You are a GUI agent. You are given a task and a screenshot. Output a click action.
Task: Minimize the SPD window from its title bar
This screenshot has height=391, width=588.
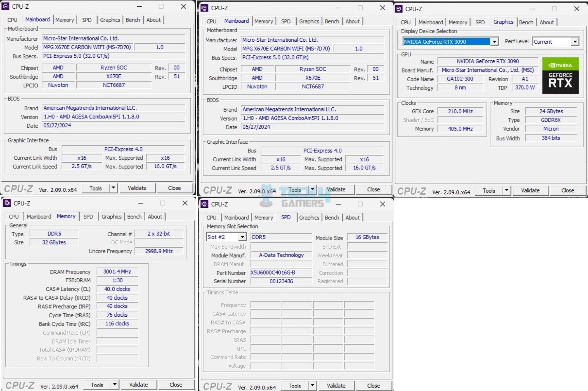[x=338, y=204]
